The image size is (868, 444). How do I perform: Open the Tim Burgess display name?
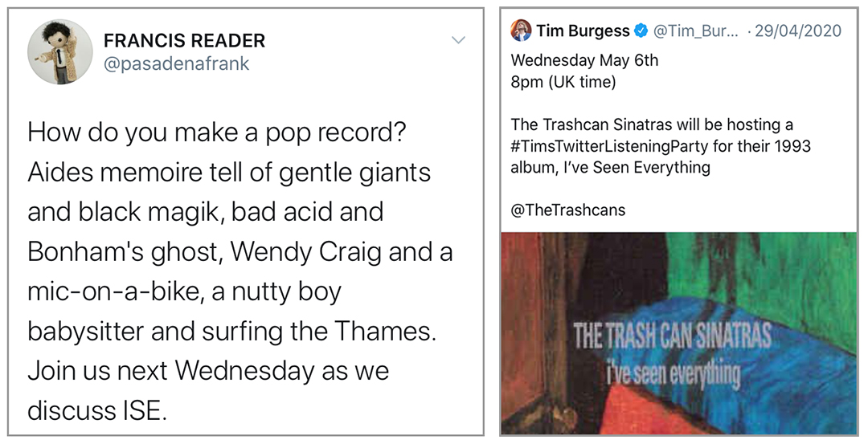point(583,31)
